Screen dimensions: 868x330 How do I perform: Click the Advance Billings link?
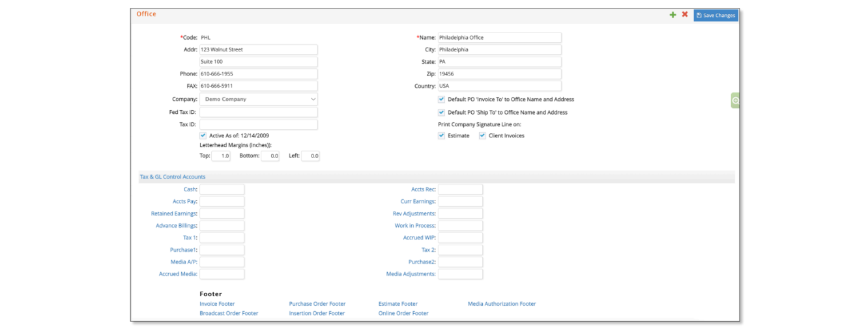pos(177,226)
